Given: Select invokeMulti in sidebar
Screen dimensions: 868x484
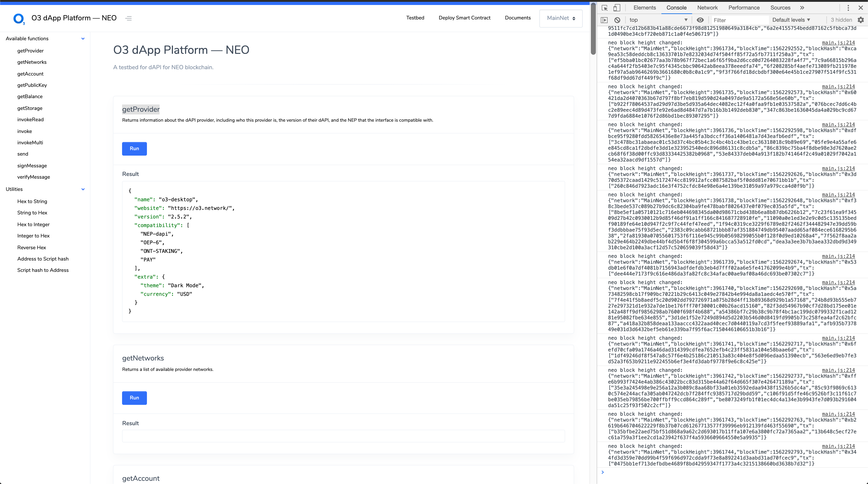Looking at the screenshot, I should [x=30, y=143].
